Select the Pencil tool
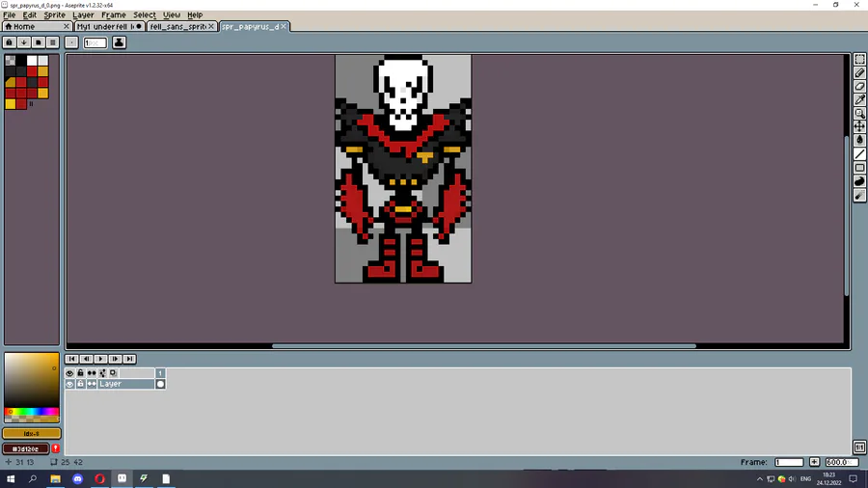 pyautogui.click(x=859, y=73)
